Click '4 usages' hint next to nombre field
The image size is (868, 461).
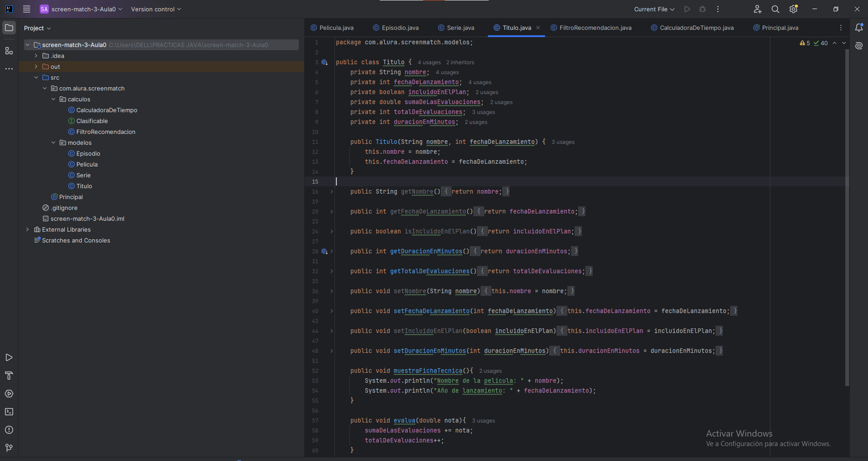point(447,72)
